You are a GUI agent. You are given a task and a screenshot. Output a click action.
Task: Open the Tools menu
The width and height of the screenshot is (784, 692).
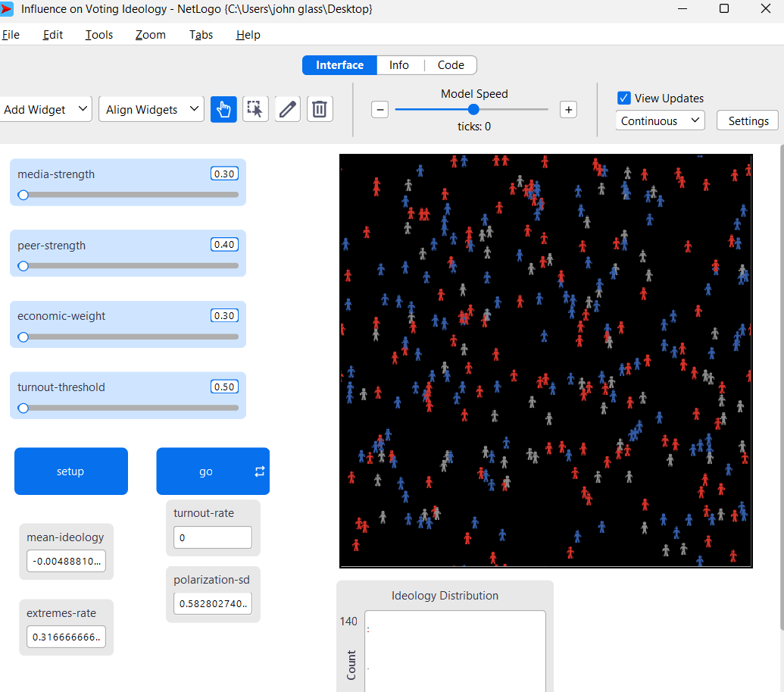pos(98,35)
